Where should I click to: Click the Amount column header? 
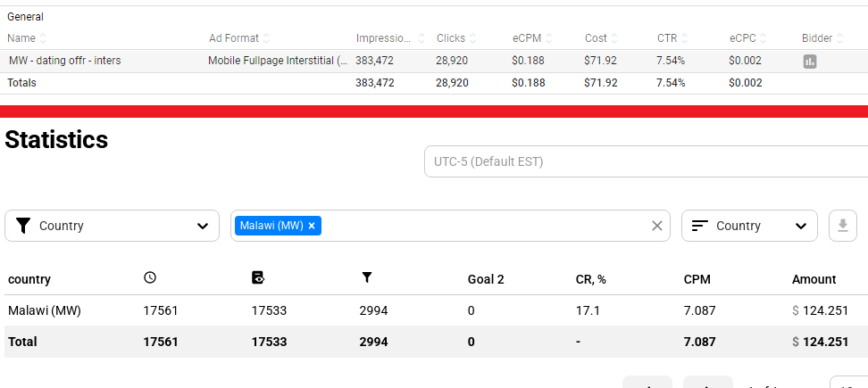(x=814, y=279)
